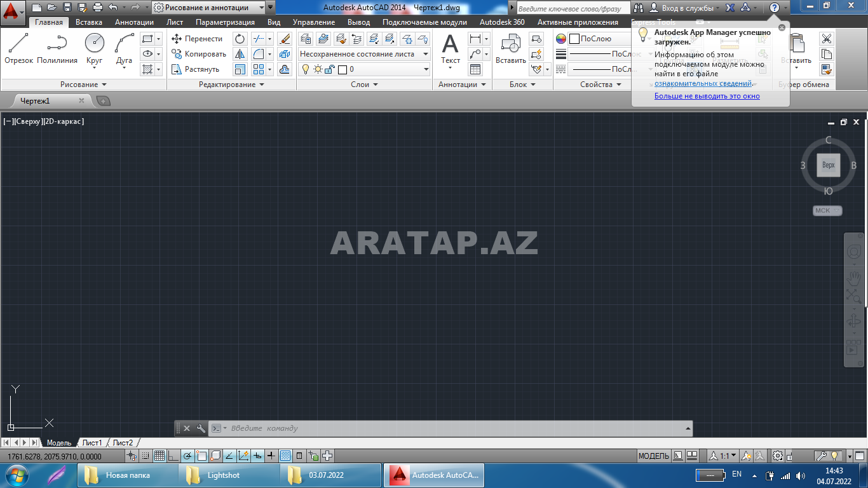Screen dimensions: 868x488
Task: Open the layer 0 dropdown list
Action: 364,69
